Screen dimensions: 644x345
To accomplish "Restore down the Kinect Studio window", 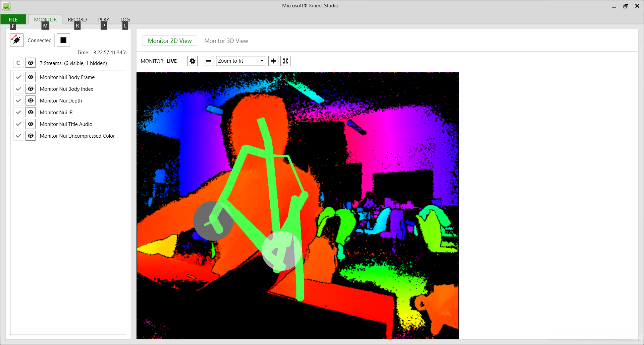I will pyautogui.click(x=626, y=6).
